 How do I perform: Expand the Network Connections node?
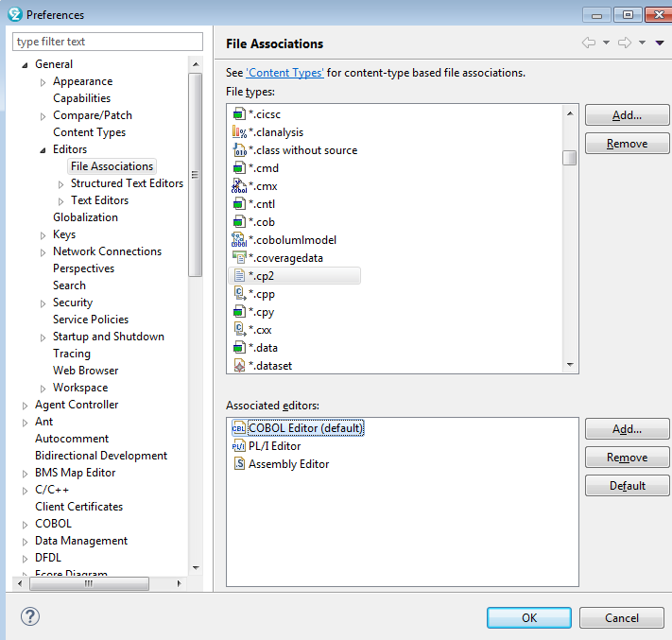click(43, 252)
